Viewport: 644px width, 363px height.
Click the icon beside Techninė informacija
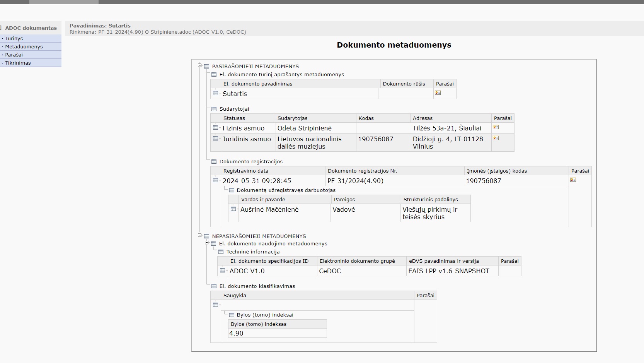(221, 252)
